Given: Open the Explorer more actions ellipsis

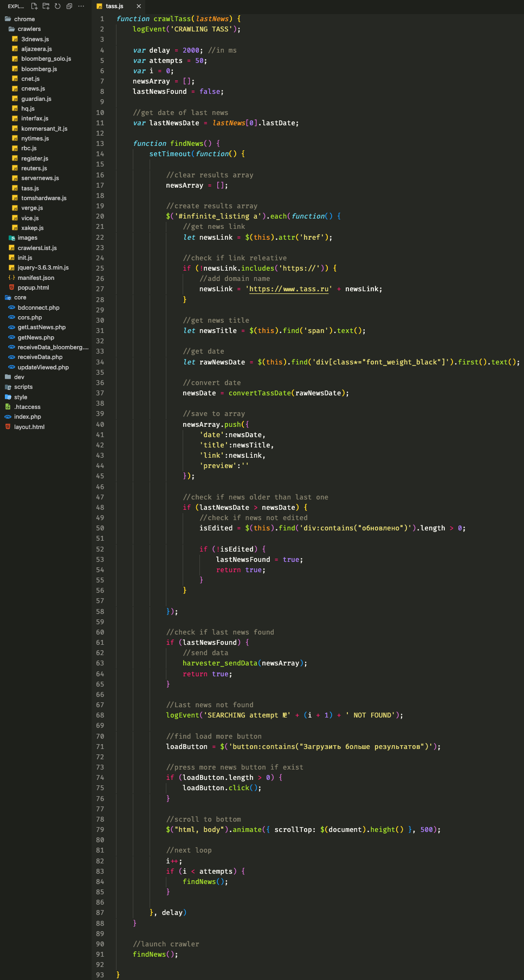Looking at the screenshot, I should [x=81, y=7].
